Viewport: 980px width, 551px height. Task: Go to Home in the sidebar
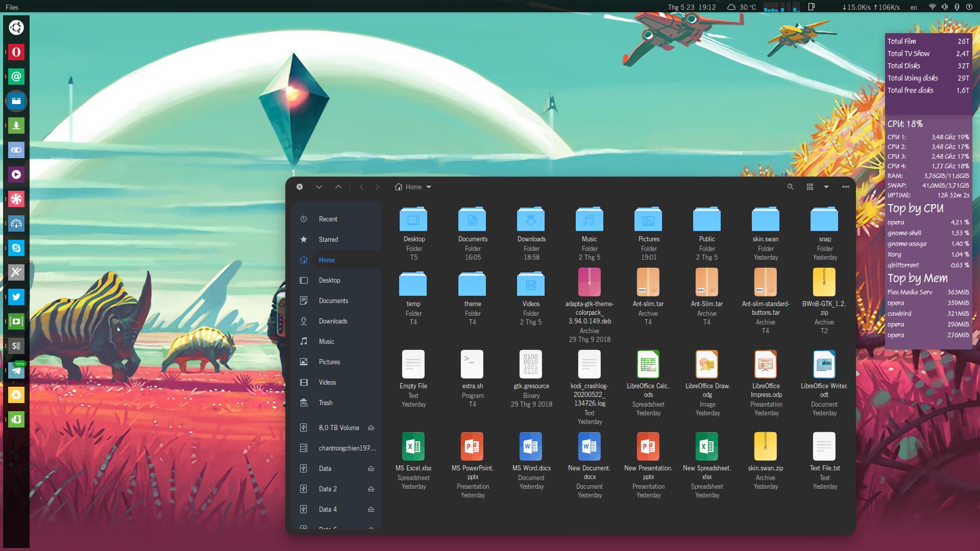pyautogui.click(x=337, y=260)
